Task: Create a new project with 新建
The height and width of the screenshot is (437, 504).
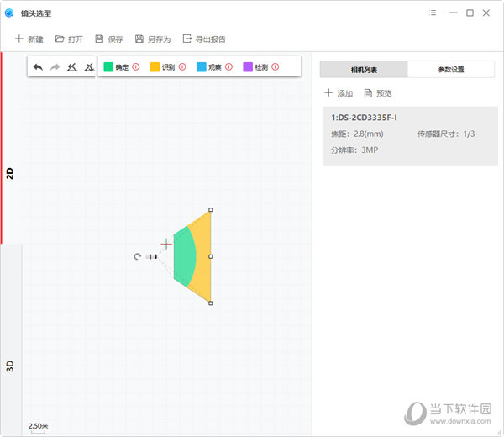Action: [29, 39]
